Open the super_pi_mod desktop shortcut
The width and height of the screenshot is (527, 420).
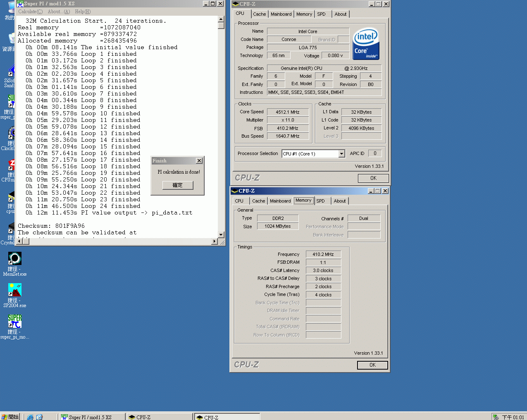tap(14, 320)
